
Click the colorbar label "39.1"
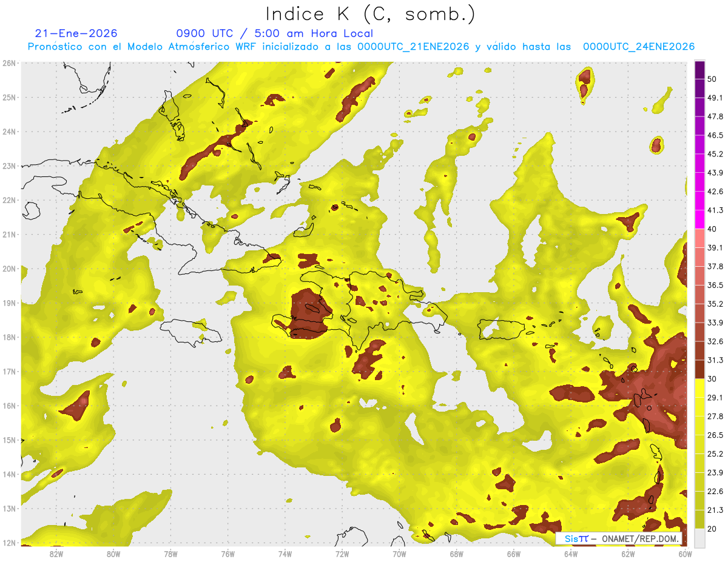pyautogui.click(x=715, y=247)
